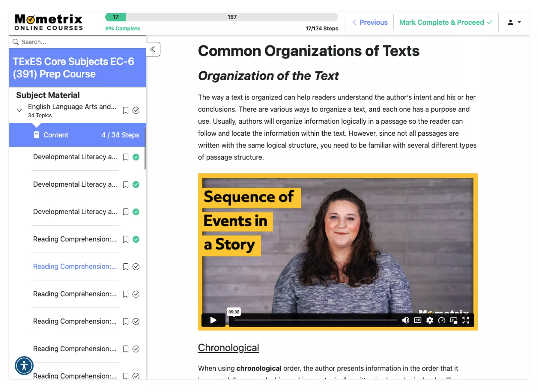Viewport: 538px width, 392px height.
Task: Toggle closed captions on the video
Action: coord(418,320)
